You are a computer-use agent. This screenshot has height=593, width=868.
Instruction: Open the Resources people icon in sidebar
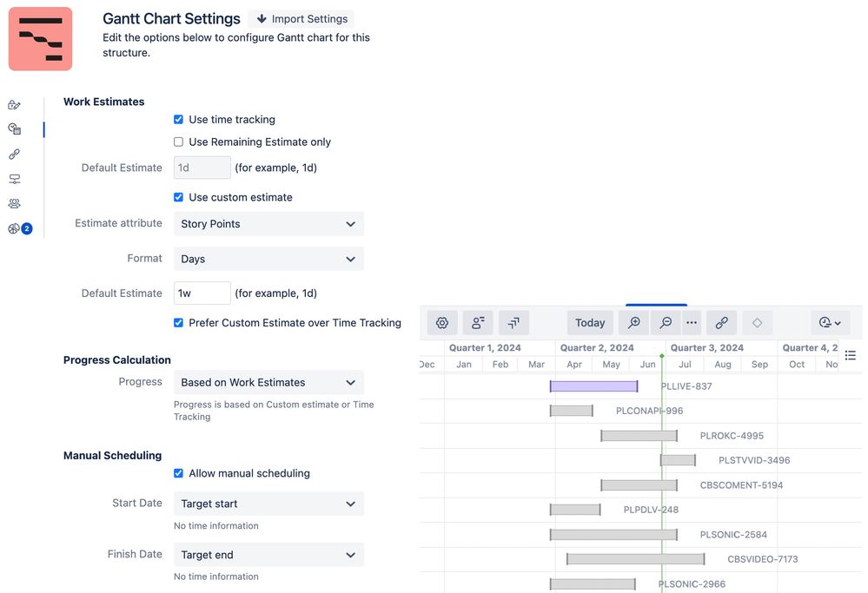[13, 202]
